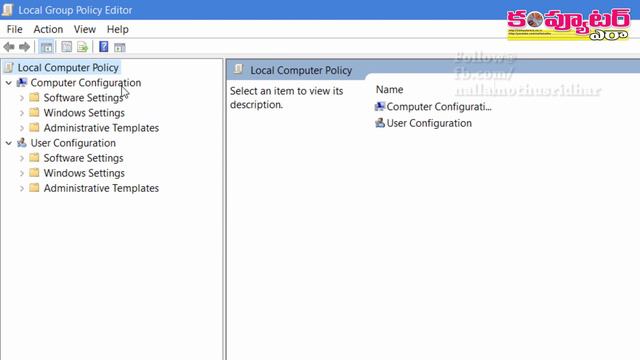640x360 pixels.
Task: Expand Administrative Templates under User Configuration
Action: coord(22,189)
